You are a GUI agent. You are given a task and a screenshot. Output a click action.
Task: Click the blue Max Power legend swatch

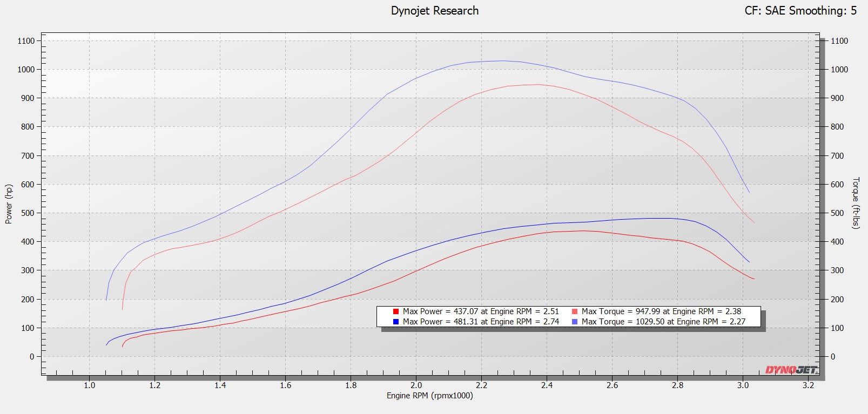tap(396, 322)
